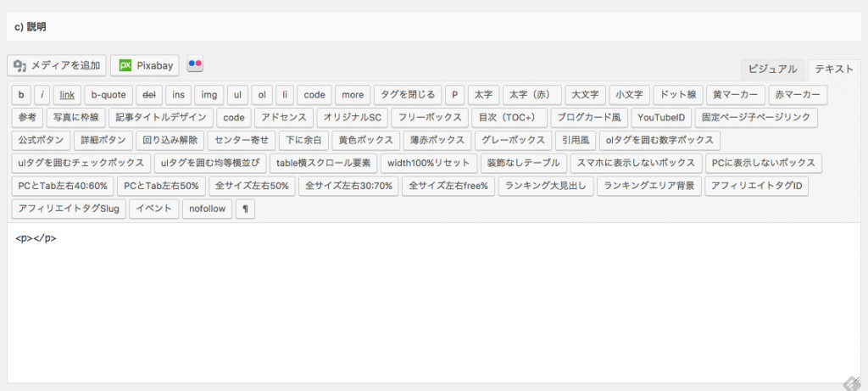Apply italic with the i quicktag

(x=42, y=95)
